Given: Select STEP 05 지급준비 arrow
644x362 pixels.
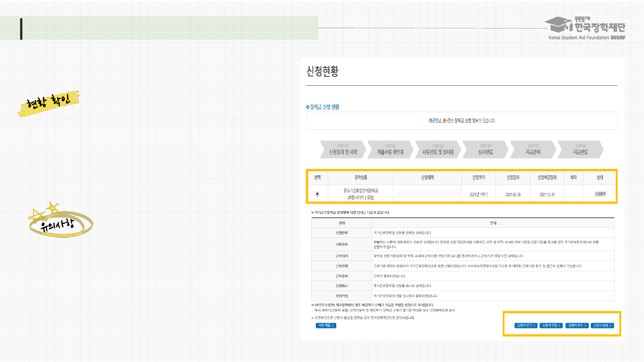Looking at the screenshot, I should click(533, 150).
